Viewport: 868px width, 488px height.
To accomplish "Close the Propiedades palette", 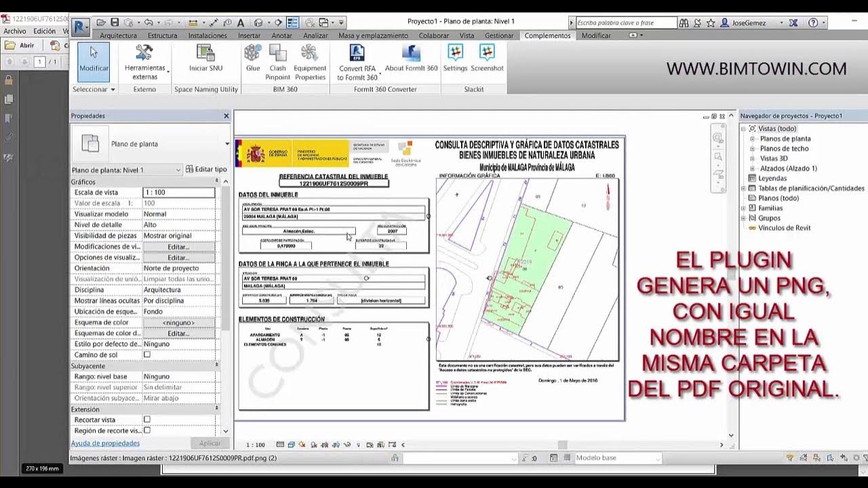I will coord(226,116).
